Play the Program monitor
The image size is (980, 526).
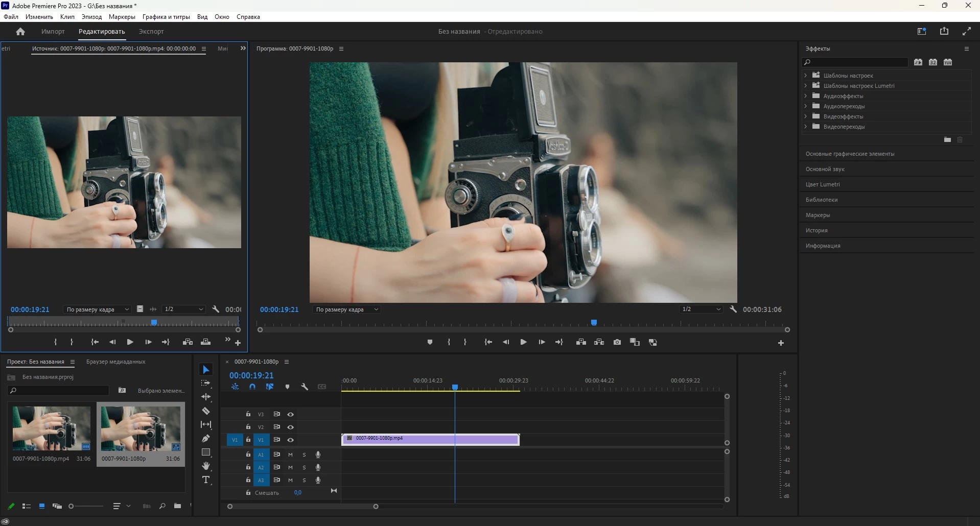pos(523,342)
